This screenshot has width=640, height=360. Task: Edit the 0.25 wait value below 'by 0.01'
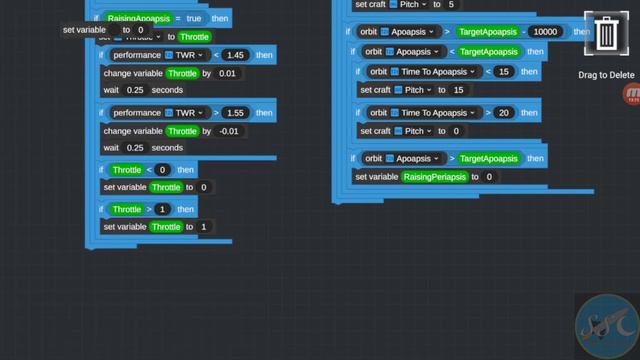coord(135,90)
